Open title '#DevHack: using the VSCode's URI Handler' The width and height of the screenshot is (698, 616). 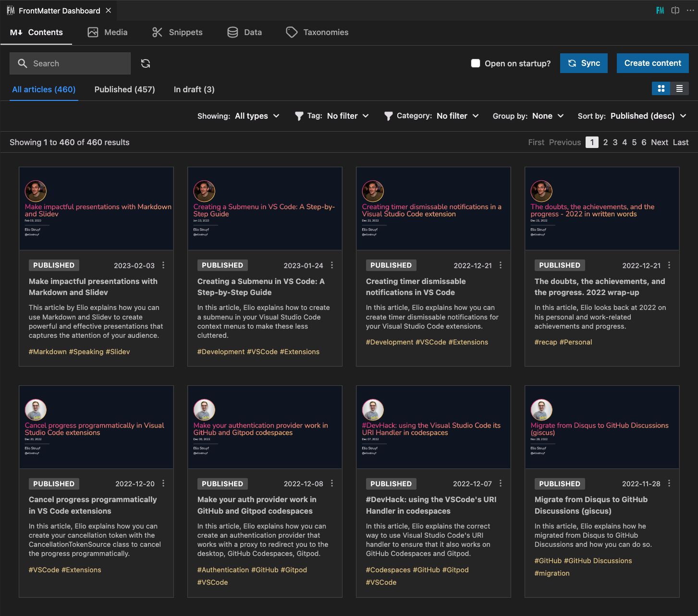point(431,505)
